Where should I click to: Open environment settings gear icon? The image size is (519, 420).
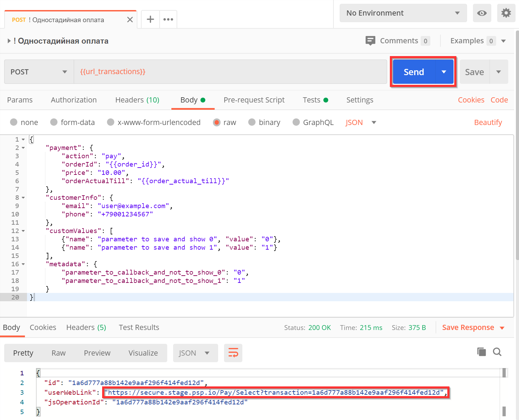point(506,13)
